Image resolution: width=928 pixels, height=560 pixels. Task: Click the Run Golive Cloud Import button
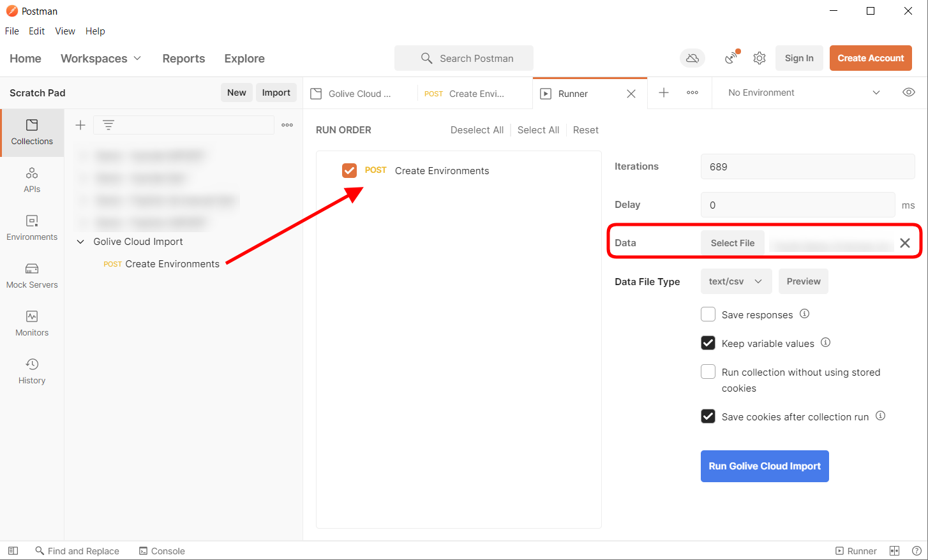pyautogui.click(x=764, y=466)
